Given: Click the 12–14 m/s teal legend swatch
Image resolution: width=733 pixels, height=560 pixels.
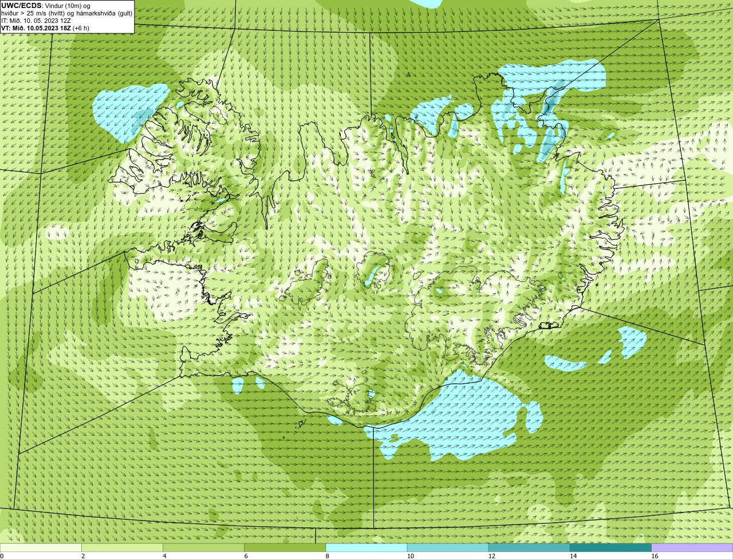Looking at the screenshot, I should (529, 547).
